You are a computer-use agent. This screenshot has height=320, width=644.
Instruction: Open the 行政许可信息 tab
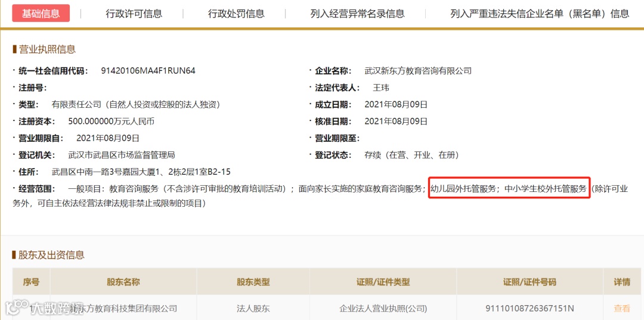(134, 14)
